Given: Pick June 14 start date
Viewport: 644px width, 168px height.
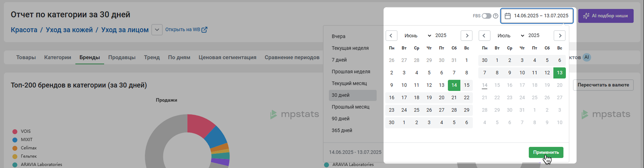Looking at the screenshot, I should (454, 85).
